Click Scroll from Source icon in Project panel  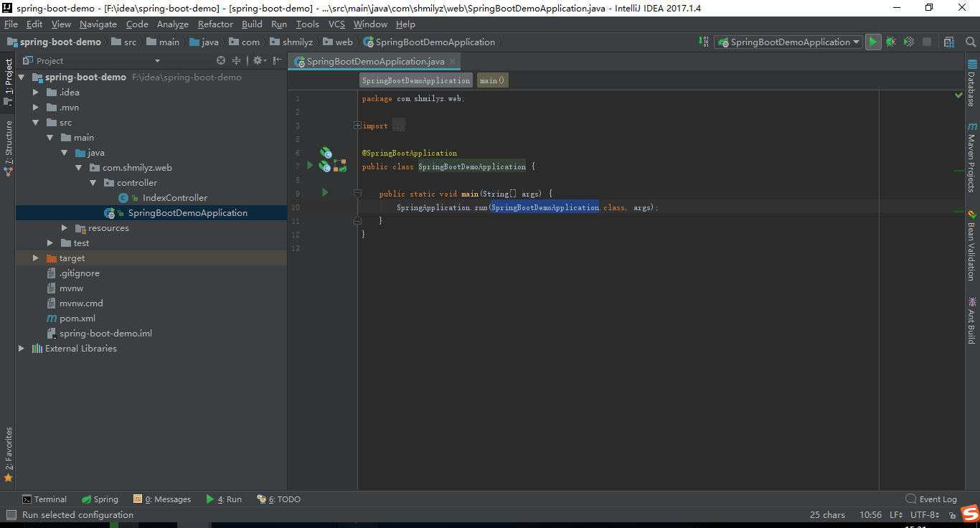click(220, 60)
